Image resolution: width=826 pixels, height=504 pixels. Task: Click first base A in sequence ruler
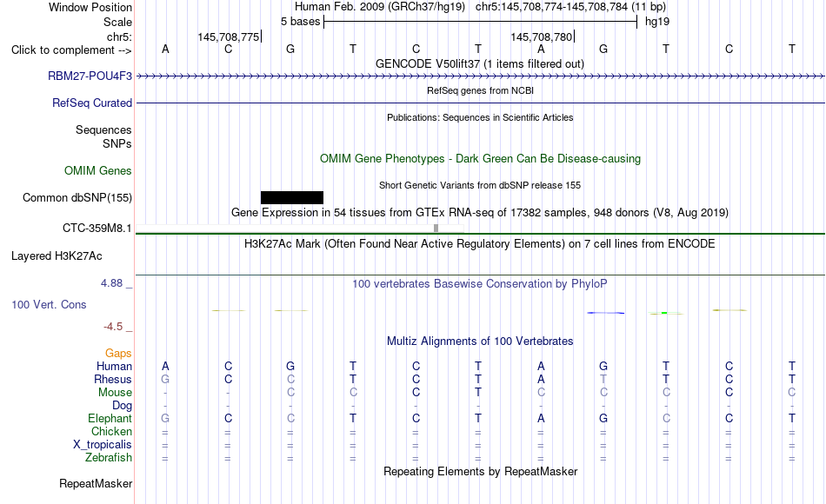165,49
